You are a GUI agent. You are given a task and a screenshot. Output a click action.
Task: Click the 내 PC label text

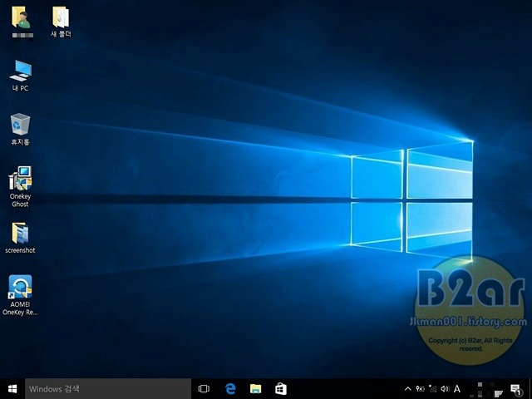[20, 88]
